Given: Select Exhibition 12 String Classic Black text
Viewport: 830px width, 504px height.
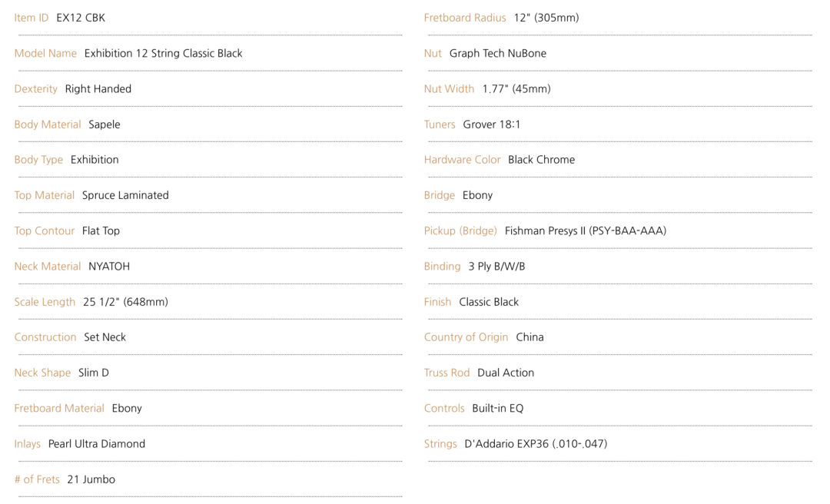Looking at the screenshot, I should click(163, 54).
